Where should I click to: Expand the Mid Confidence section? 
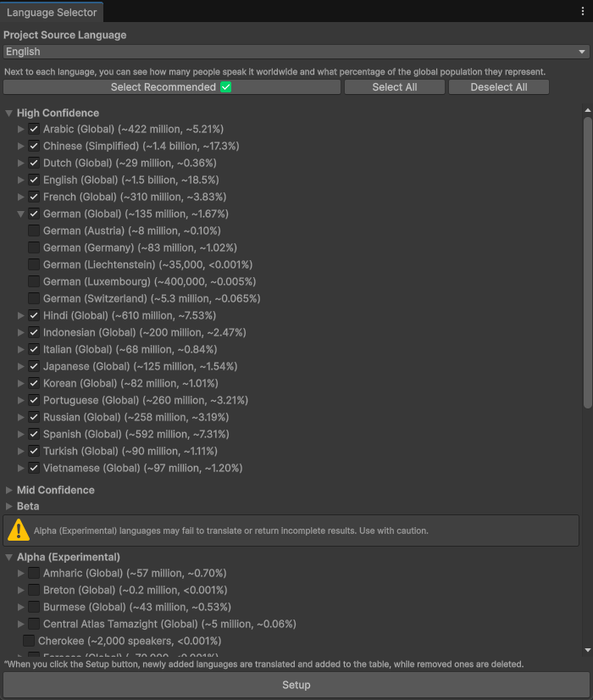[8, 489]
